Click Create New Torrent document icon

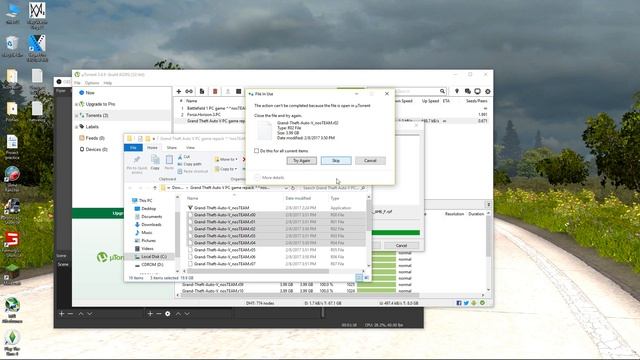(202, 91)
